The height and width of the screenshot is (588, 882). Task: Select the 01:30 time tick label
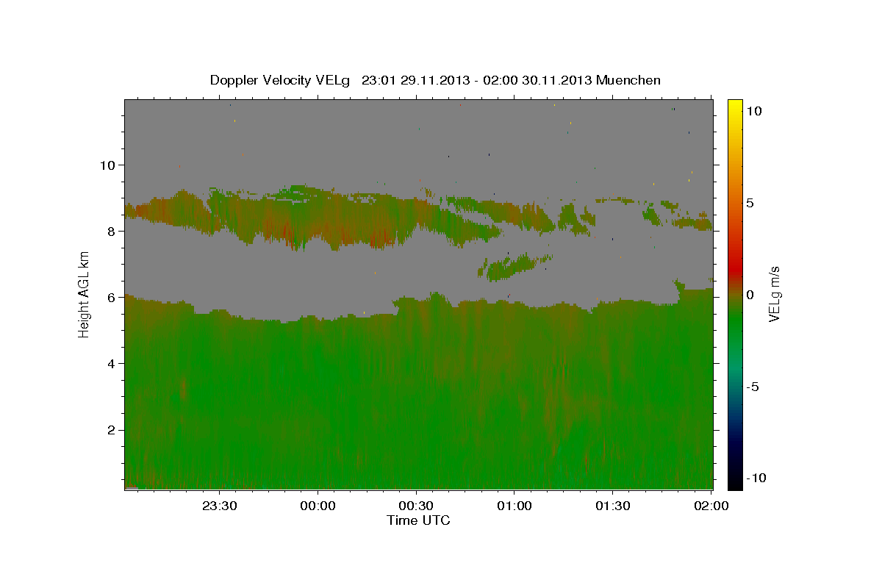coord(613,506)
